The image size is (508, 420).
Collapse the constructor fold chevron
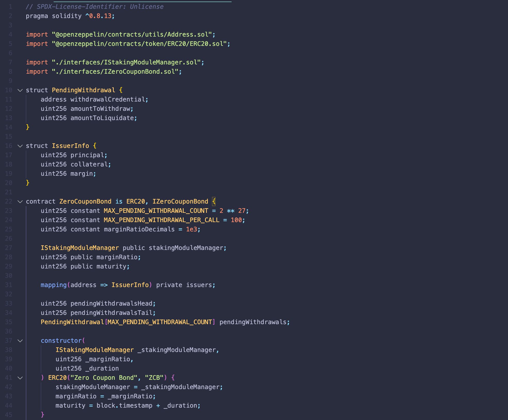[20, 341]
